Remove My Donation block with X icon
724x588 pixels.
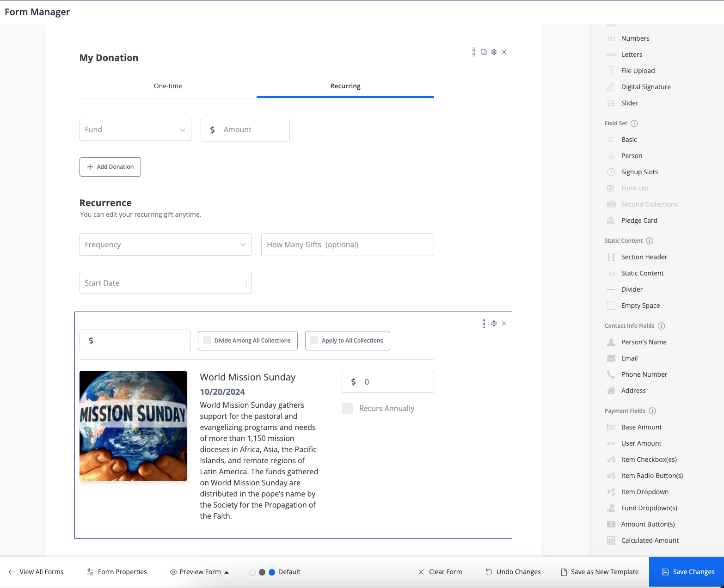504,52
